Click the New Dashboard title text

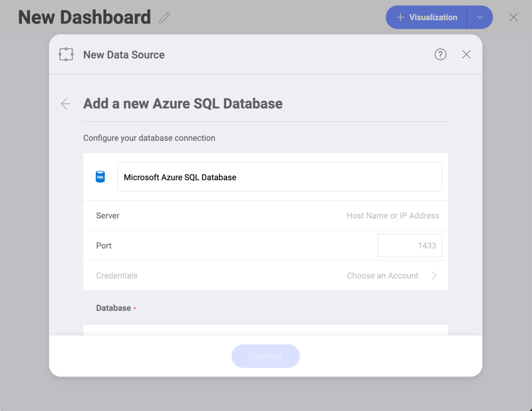coord(84,17)
